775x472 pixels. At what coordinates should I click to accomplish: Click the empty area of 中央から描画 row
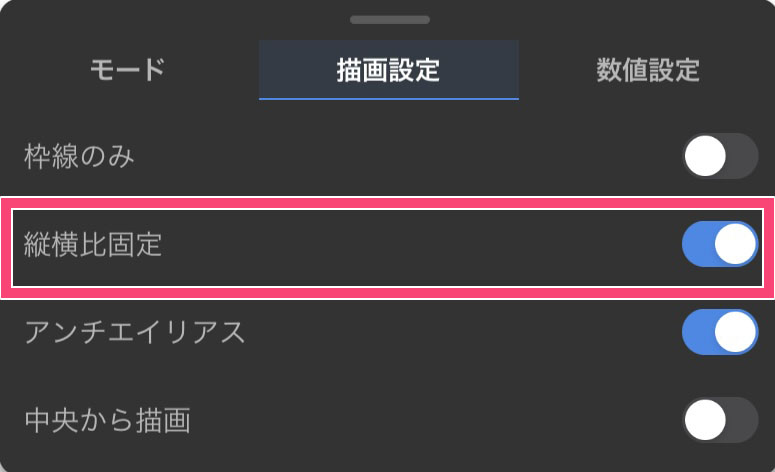pos(420,421)
